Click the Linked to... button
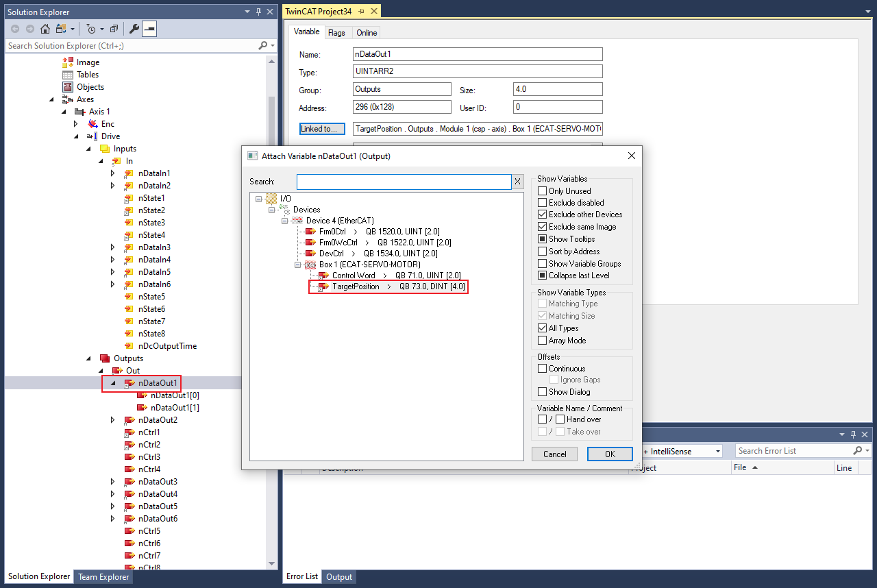The height and width of the screenshot is (588, 877). click(322, 129)
